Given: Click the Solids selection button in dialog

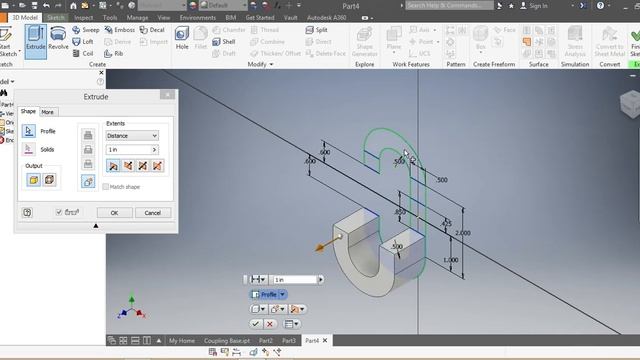Looking at the screenshot, I should (29, 149).
